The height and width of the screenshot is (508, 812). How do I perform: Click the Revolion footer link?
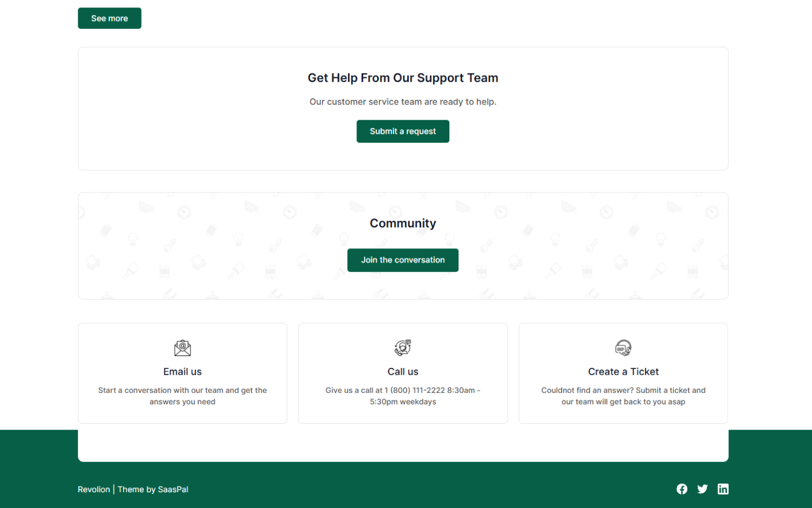94,489
